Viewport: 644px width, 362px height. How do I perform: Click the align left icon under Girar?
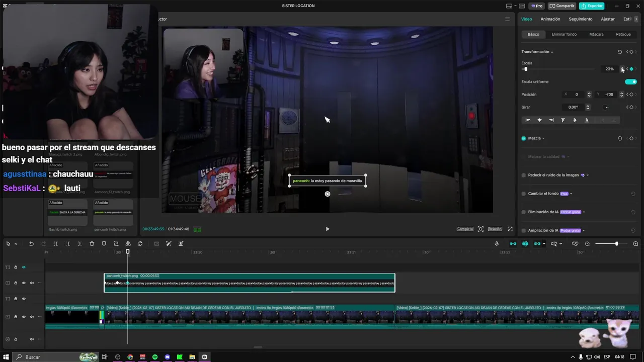pyautogui.click(x=528, y=120)
